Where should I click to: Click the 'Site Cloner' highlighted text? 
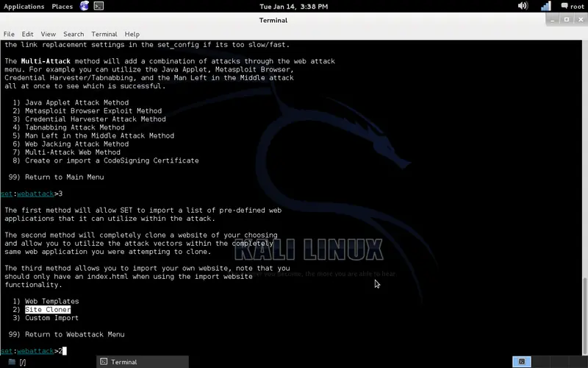(48, 310)
